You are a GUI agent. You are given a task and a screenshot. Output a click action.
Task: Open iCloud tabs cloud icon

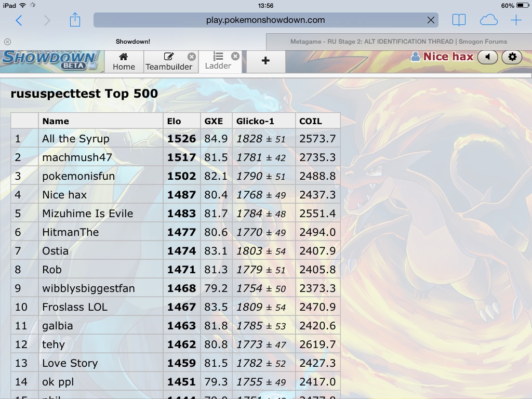[488, 20]
